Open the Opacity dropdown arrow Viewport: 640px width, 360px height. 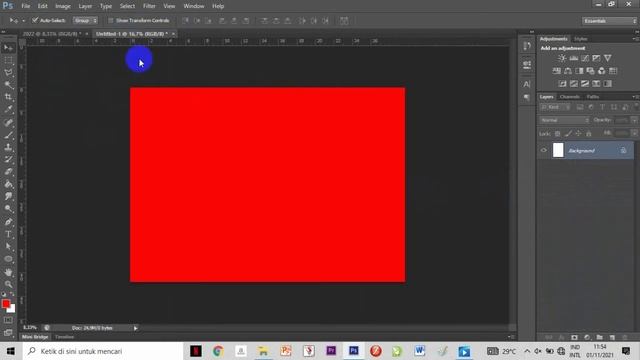pos(634,120)
